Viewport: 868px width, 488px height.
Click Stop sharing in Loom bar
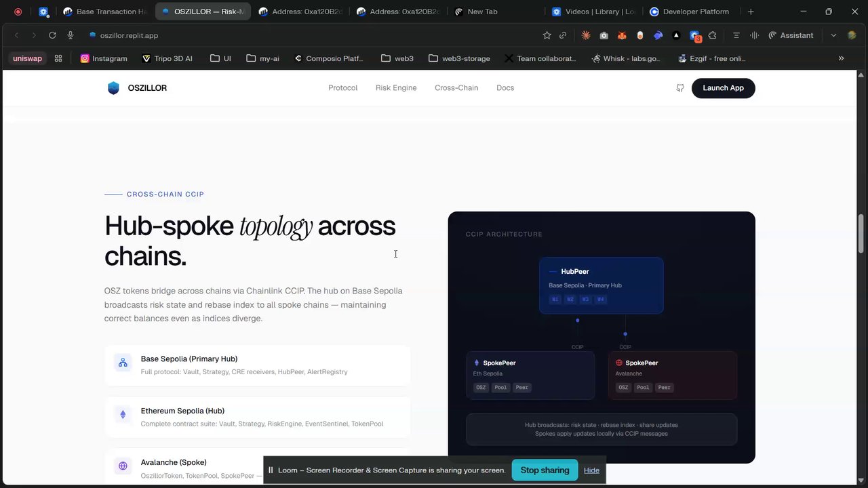click(x=545, y=470)
